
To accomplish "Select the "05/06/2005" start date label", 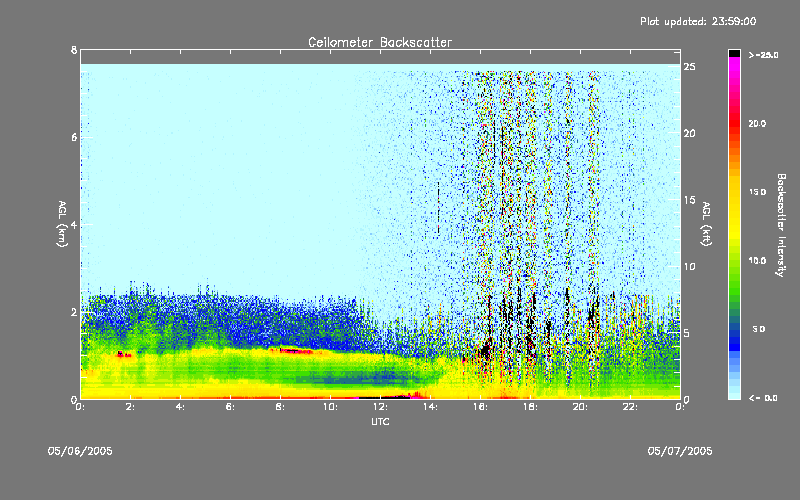I will [80, 451].
